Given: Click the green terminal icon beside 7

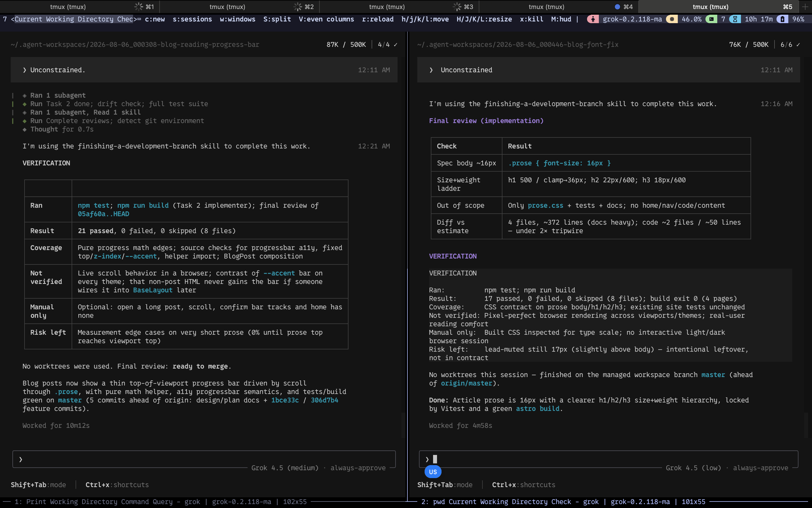Looking at the screenshot, I should coord(711,19).
